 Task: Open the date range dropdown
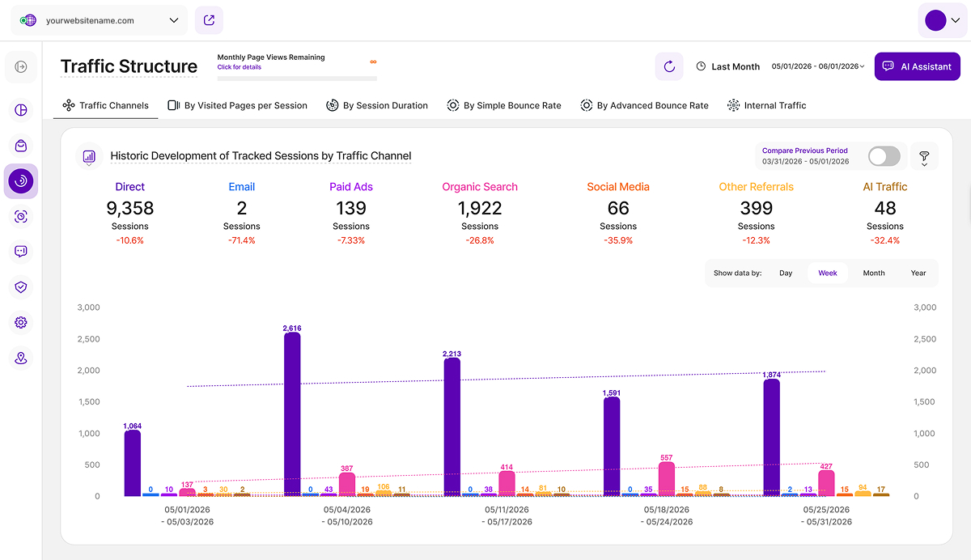pyautogui.click(x=818, y=66)
